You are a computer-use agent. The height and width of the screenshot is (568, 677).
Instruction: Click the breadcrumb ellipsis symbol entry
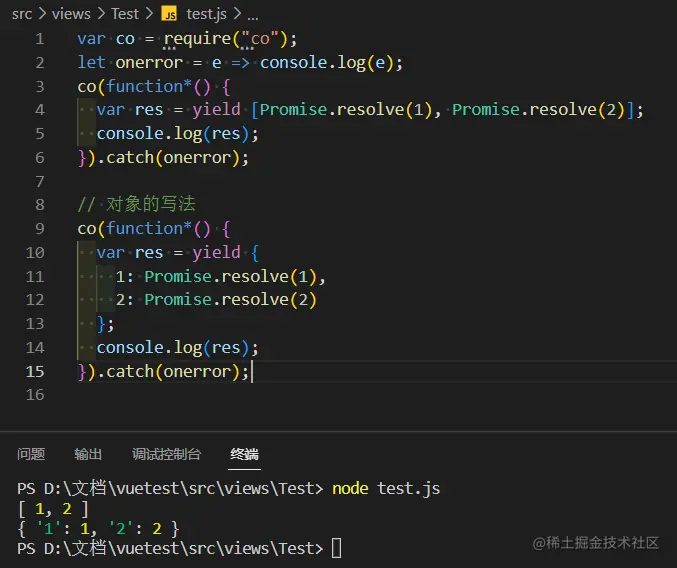point(253,17)
